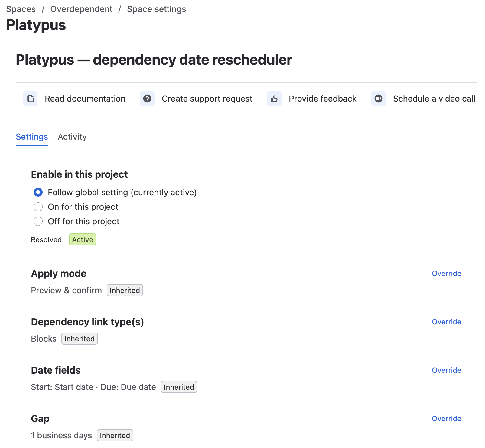Navigate to Space settings breadcrumb
Screen dimensions: 485x448
point(156,9)
